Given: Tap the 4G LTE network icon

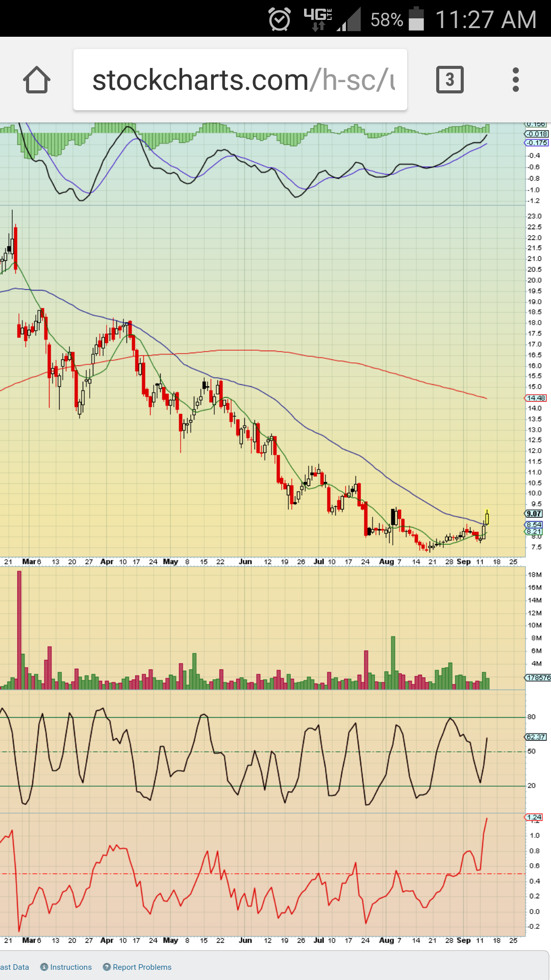Looking at the screenshot, I should (x=317, y=19).
